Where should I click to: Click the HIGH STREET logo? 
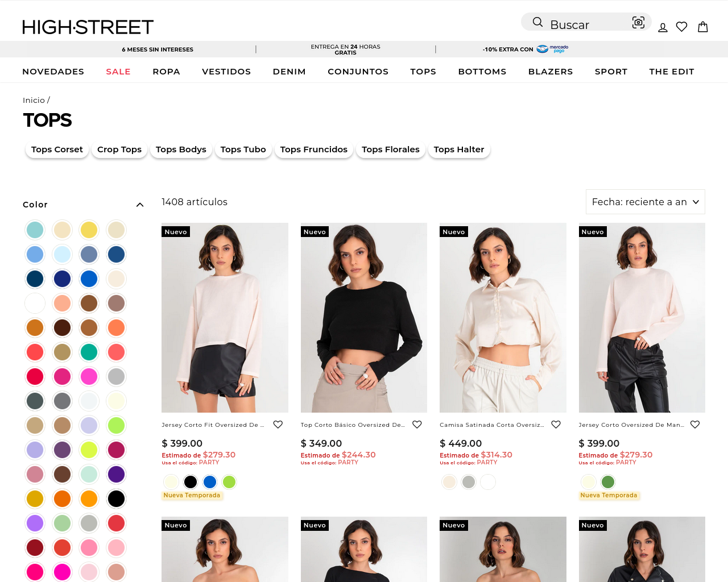click(88, 27)
